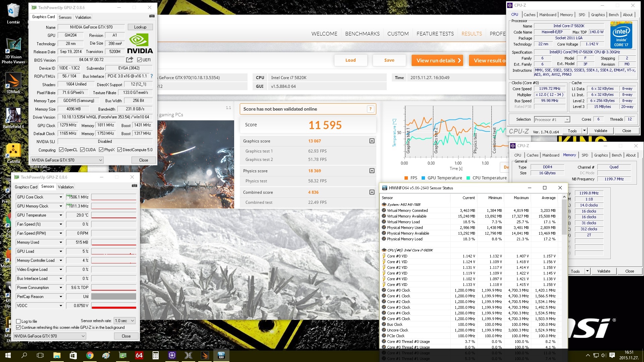Screen dimensions: 644x362
Task: Select the 3D Vision Photo Viewer desktop icon
Action: 13,50
